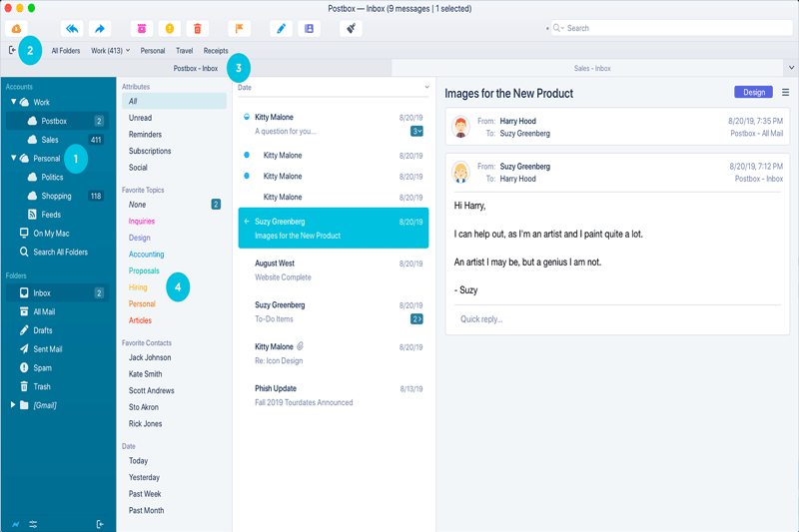Click the Design topic tag button
The width and height of the screenshot is (799, 532).
(754, 92)
